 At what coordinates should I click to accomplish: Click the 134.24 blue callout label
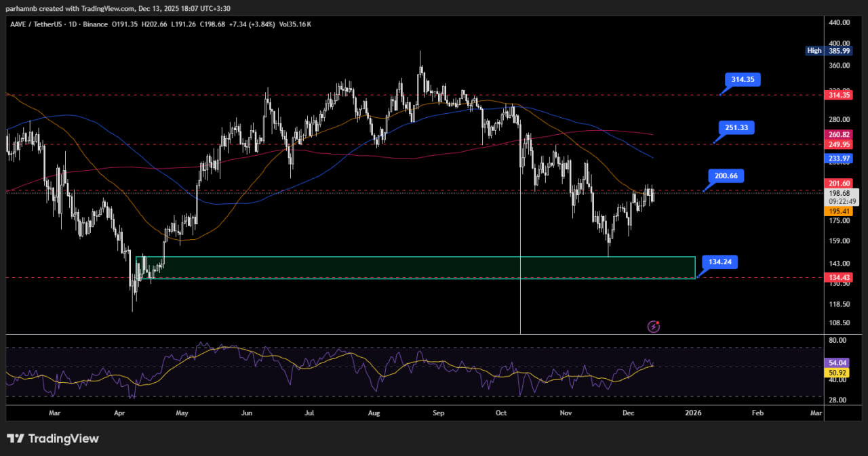coord(719,262)
